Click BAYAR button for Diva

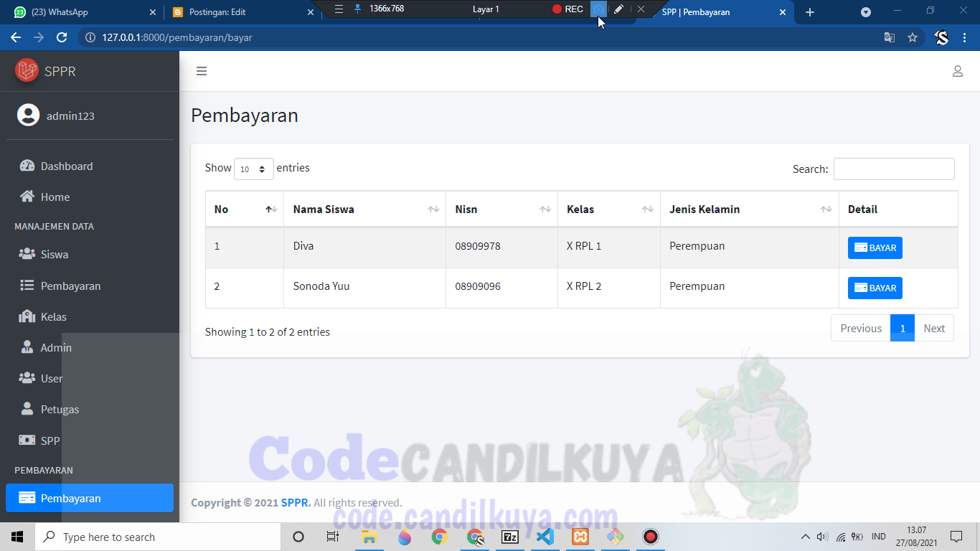(875, 248)
